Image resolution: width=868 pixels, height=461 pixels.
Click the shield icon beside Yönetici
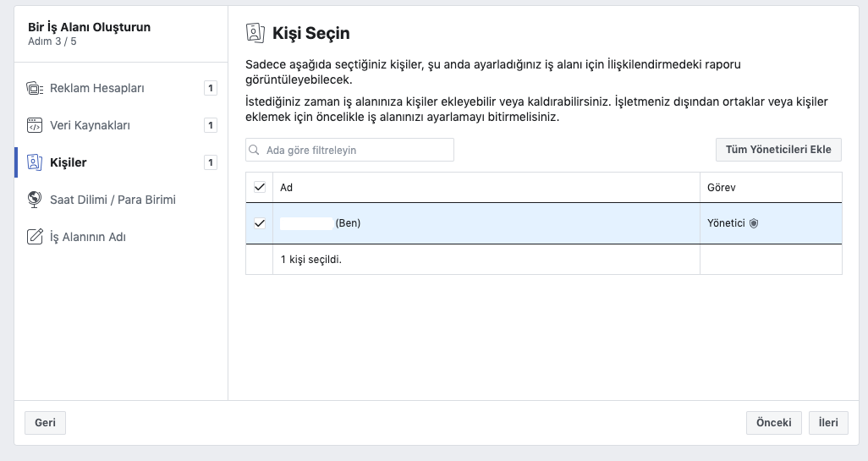(754, 223)
